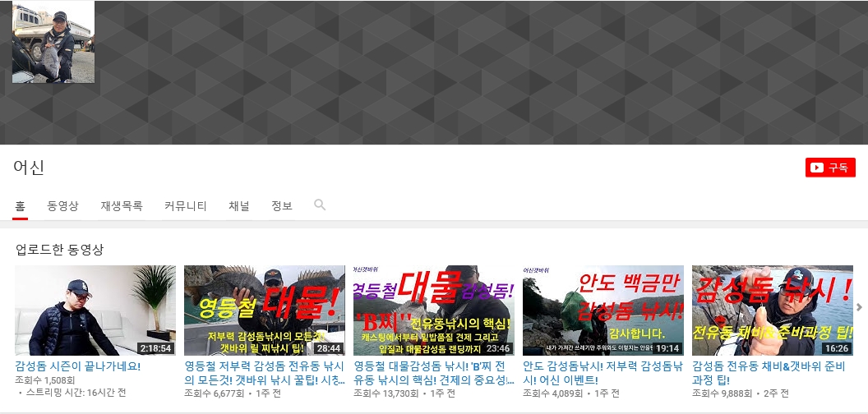Open the 재생목록 tab
The width and height of the screenshot is (868, 414).
122,206
